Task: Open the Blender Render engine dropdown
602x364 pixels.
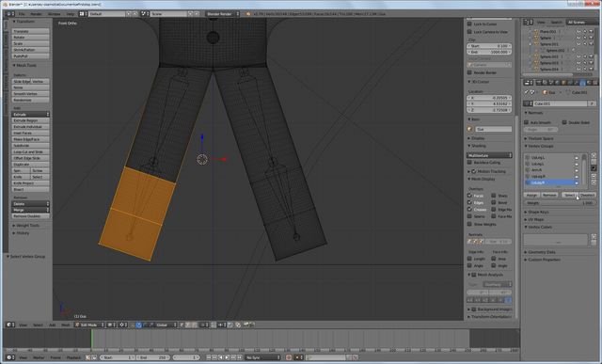Action: pyautogui.click(x=222, y=14)
